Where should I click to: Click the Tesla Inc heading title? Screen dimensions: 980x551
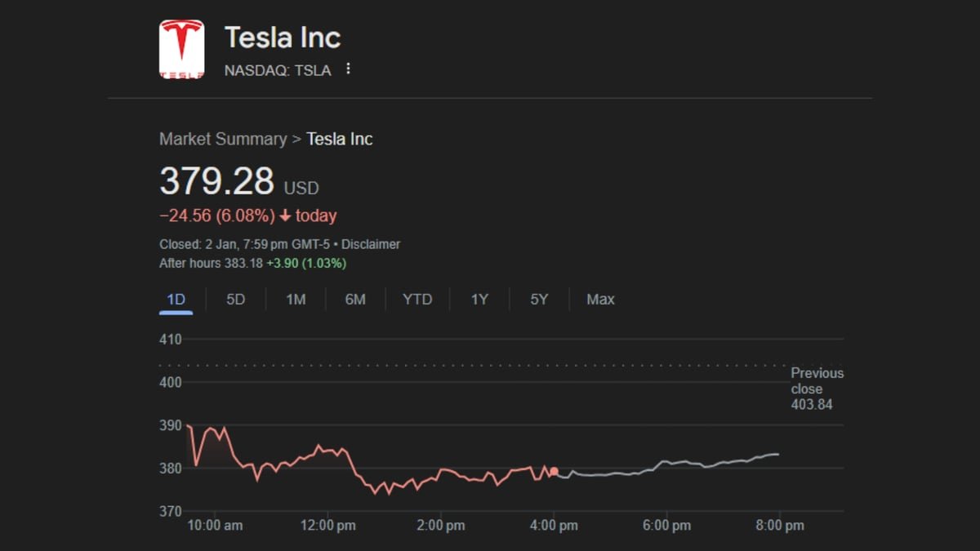(283, 38)
